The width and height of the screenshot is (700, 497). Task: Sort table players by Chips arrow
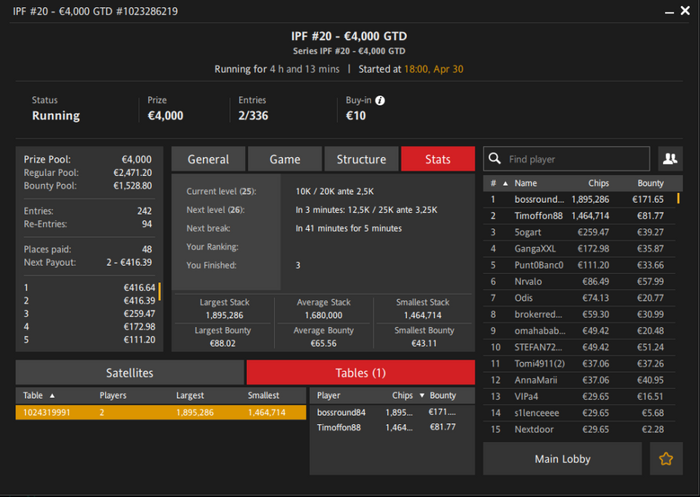coord(422,396)
